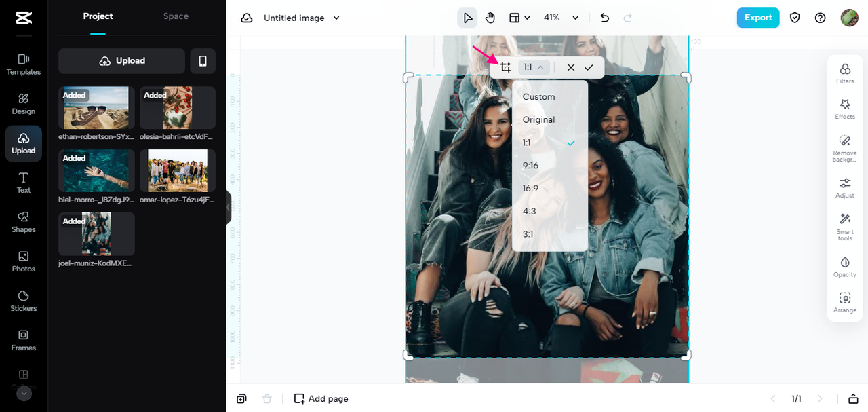
Task: Choose the 9:16 crop ratio
Action: pos(550,166)
